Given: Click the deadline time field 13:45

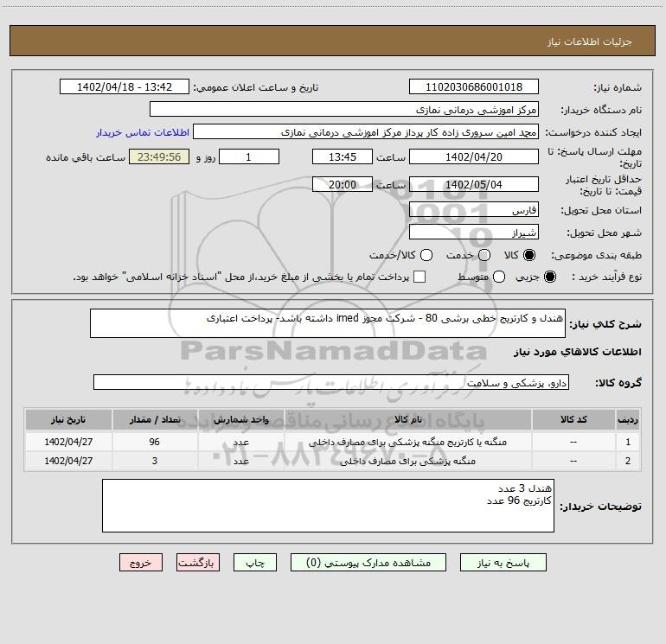Looking at the screenshot, I should [343, 156].
